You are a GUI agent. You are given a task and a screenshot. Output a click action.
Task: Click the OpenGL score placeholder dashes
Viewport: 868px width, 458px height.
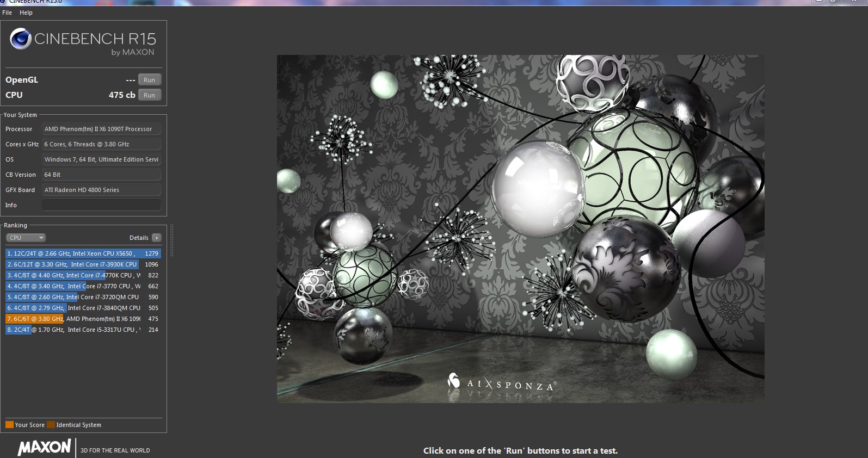[x=131, y=80]
